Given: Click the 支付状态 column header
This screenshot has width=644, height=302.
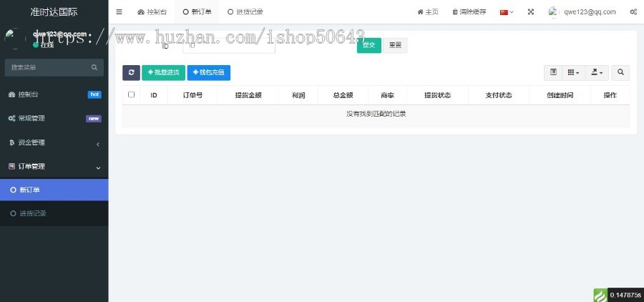Looking at the screenshot, I should pyautogui.click(x=499, y=95).
